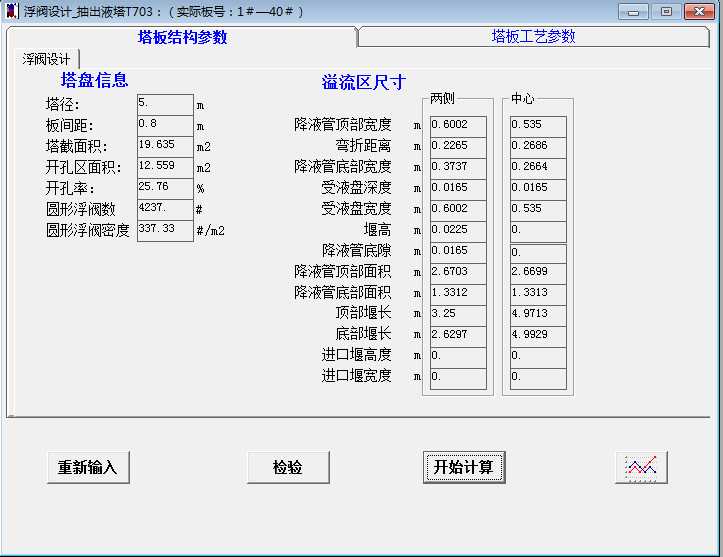Viewport: 723px width, 557px height.
Task: Maximize the 浮阀设计 window
Action: [x=666, y=12]
